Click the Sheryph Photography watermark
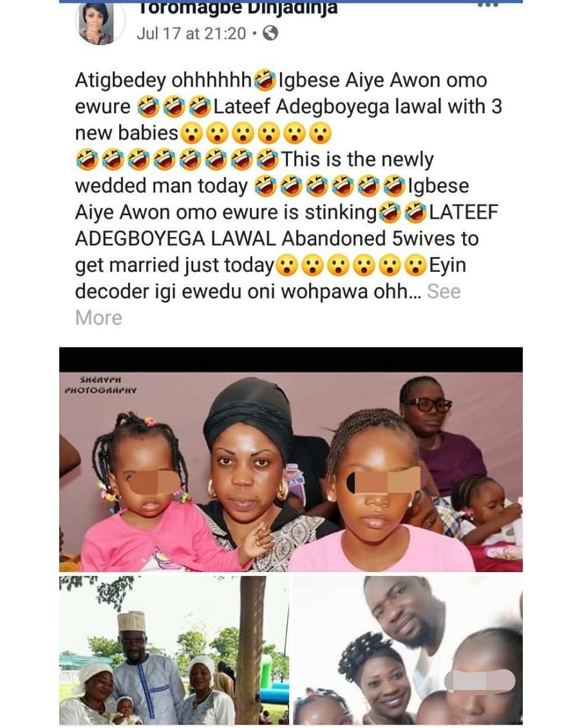 [x=100, y=385]
